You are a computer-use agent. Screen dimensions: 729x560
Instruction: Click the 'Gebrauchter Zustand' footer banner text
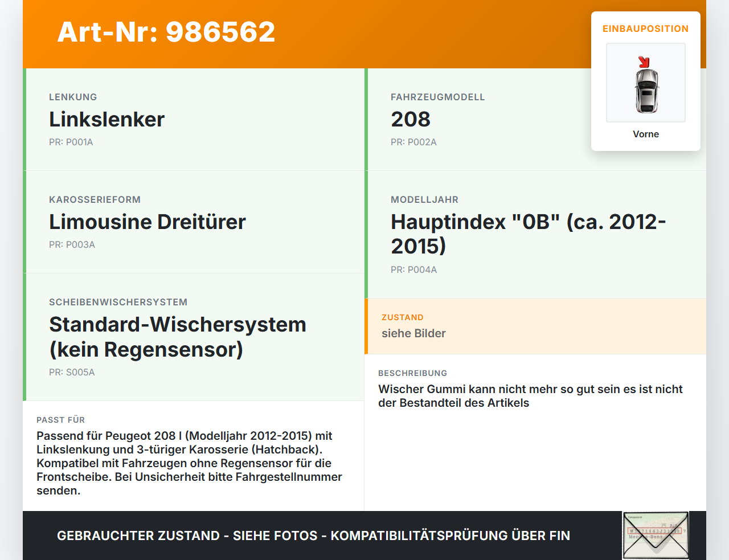coord(313,536)
